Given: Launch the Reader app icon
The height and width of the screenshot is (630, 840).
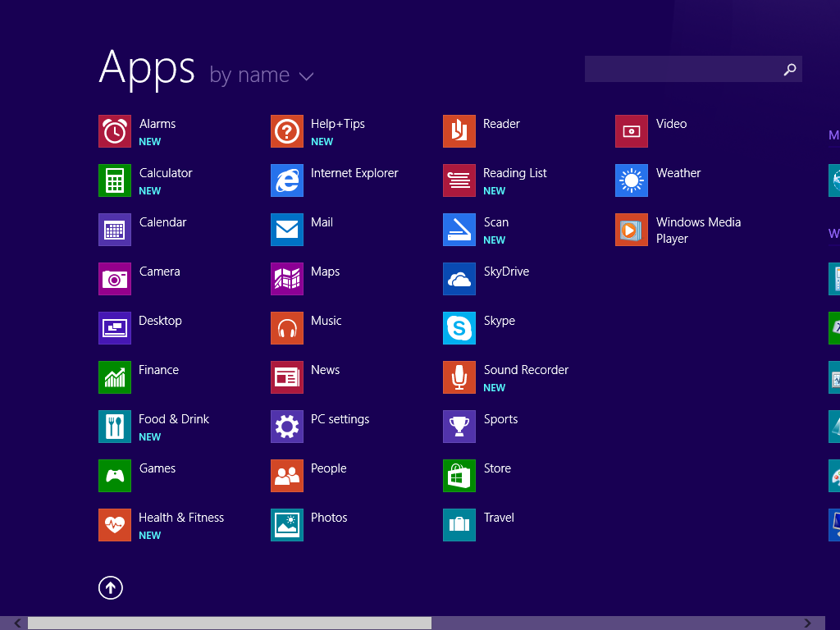Looking at the screenshot, I should 459,131.
